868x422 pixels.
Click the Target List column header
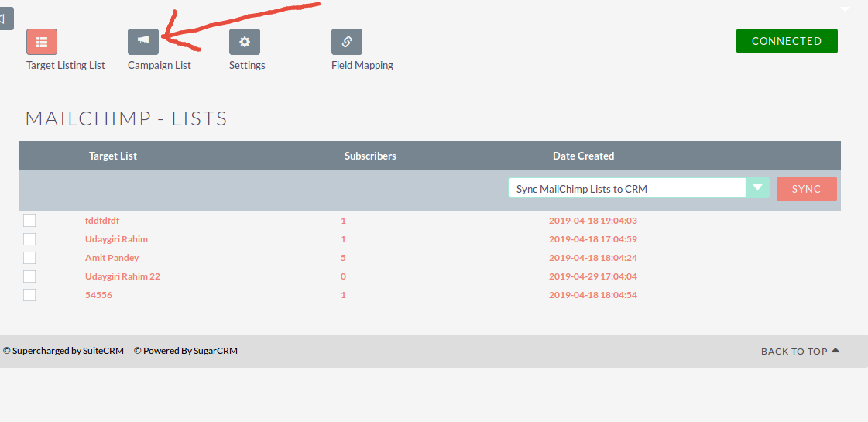click(113, 156)
